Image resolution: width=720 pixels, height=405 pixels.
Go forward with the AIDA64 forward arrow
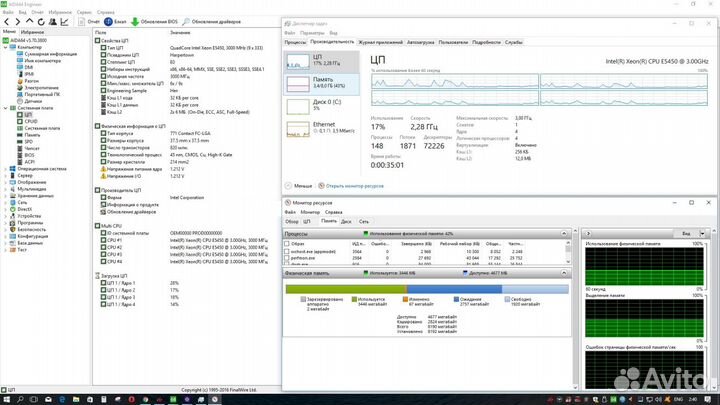pos(17,22)
